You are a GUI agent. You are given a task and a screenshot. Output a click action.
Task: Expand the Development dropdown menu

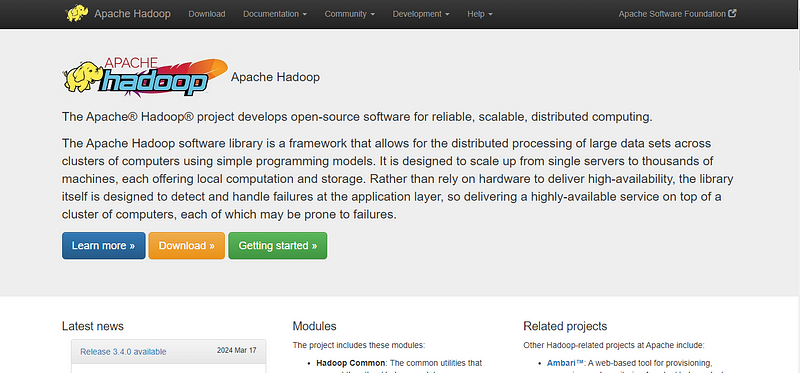click(x=421, y=14)
